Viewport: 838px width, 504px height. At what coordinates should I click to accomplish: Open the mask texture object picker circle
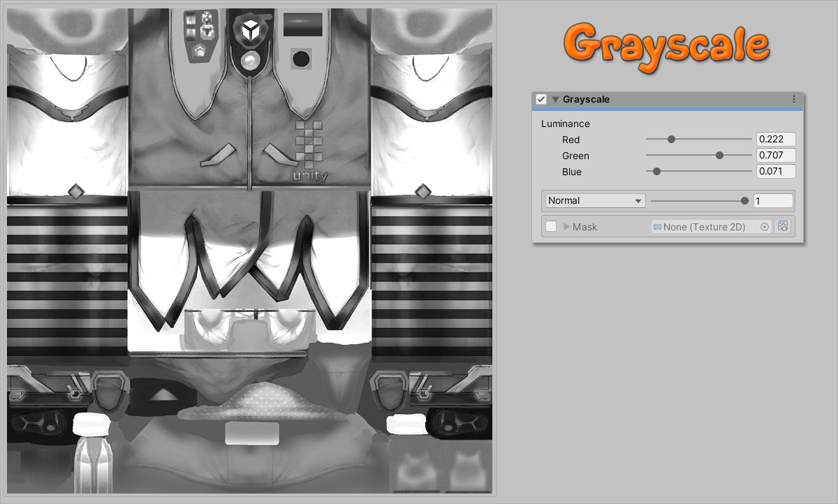[x=765, y=227]
